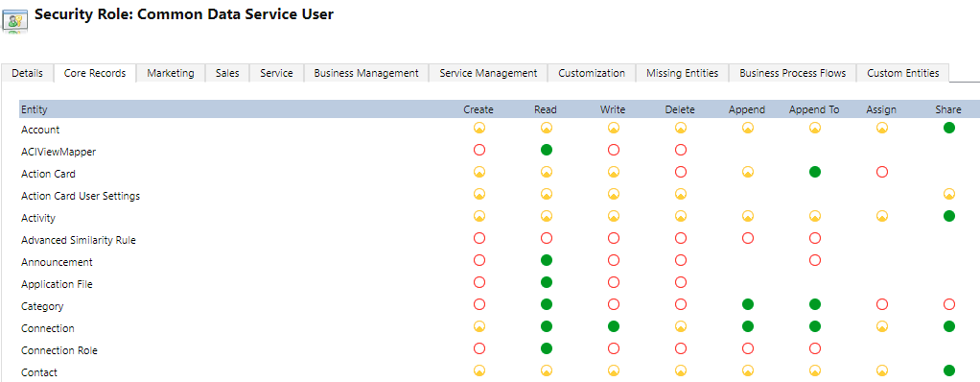Screen dimensions: 980x382
Task: Click the Append To column header
Action: coord(814,109)
